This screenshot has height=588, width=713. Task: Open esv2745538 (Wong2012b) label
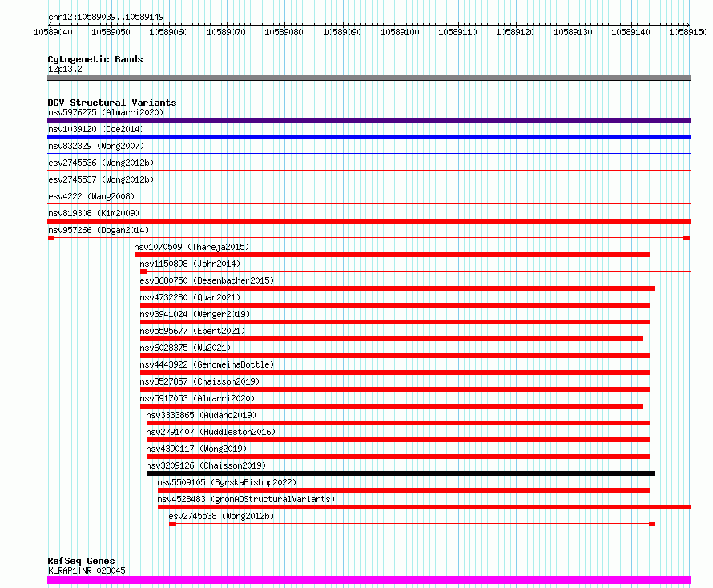point(221,516)
